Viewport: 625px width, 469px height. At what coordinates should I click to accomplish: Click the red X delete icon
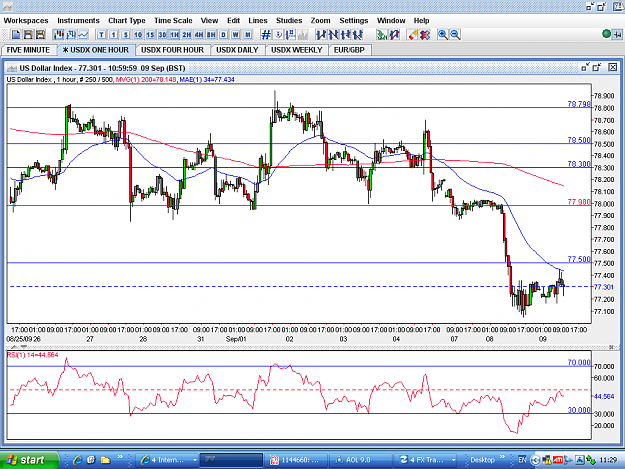point(425,35)
